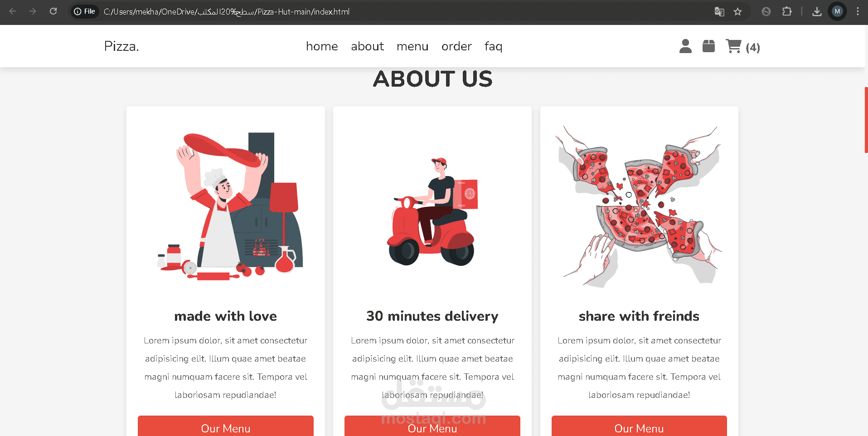Bookmark this page with star icon

[x=738, y=11]
